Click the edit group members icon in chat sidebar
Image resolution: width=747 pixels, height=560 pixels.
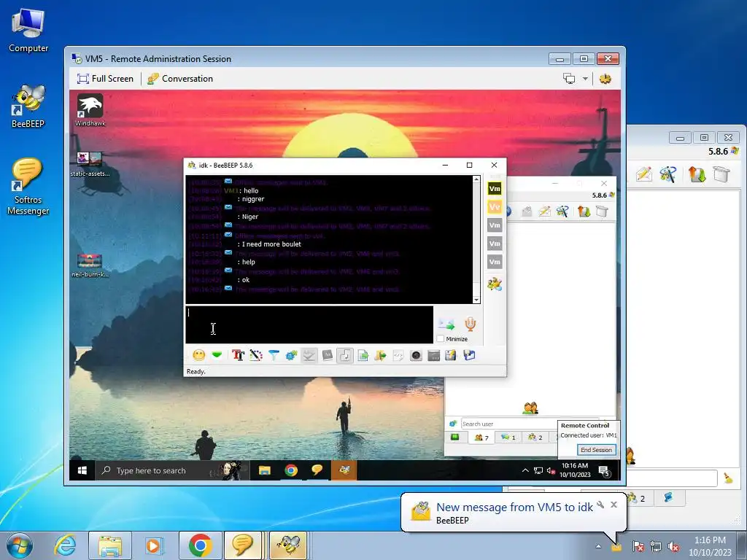pyautogui.click(x=495, y=284)
